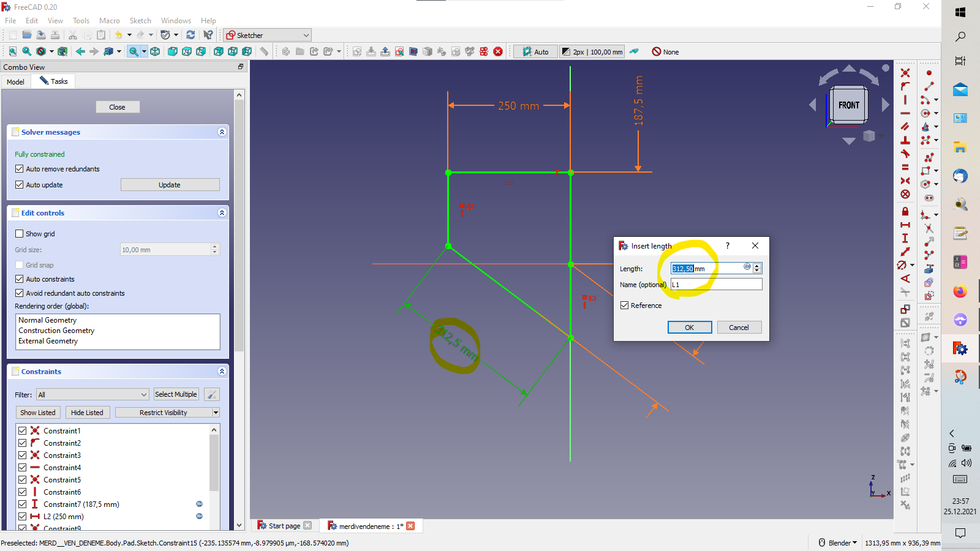980x551 pixels.
Task: Choose the perpendicular constraint tool
Action: [905, 140]
